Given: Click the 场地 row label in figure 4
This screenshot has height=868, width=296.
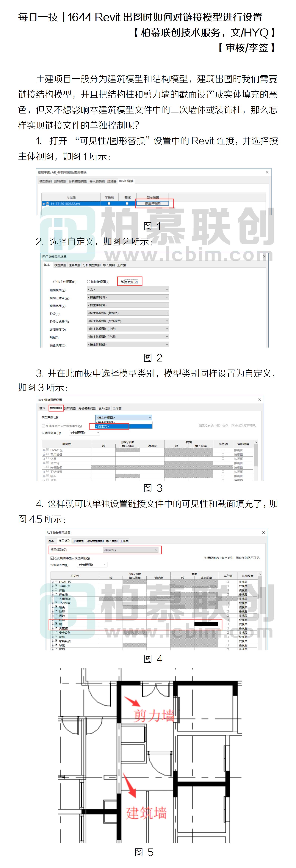Looking at the screenshot, I should tap(62, 616).
